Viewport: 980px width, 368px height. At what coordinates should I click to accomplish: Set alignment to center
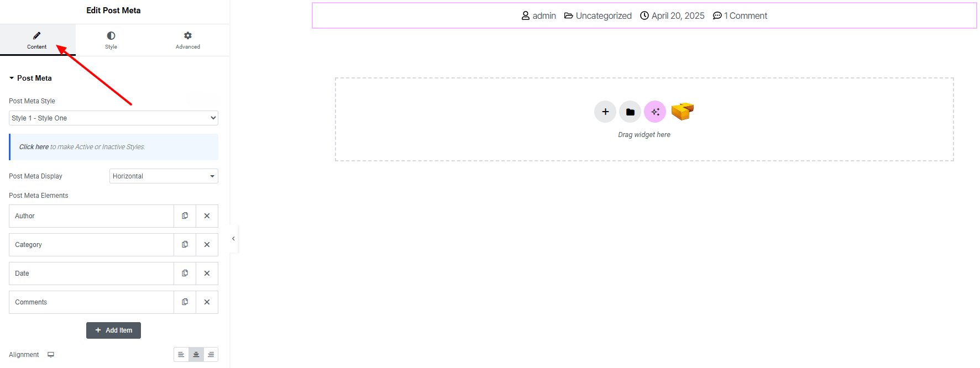[196, 355]
